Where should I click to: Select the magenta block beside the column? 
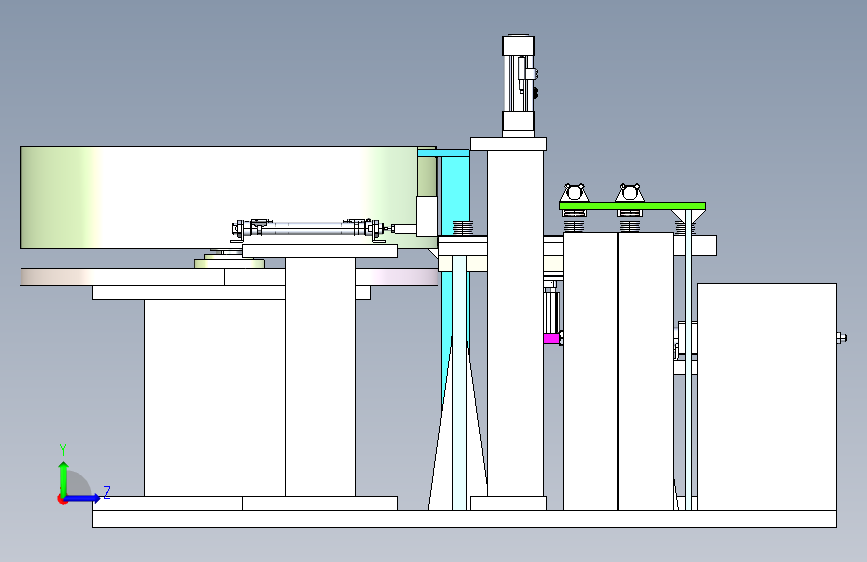point(551,338)
